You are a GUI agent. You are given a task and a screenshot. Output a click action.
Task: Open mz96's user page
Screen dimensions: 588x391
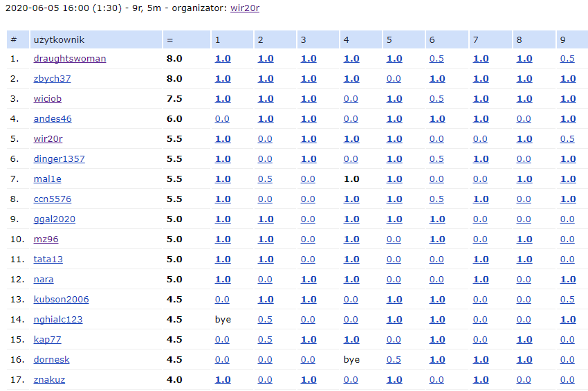tap(46, 239)
